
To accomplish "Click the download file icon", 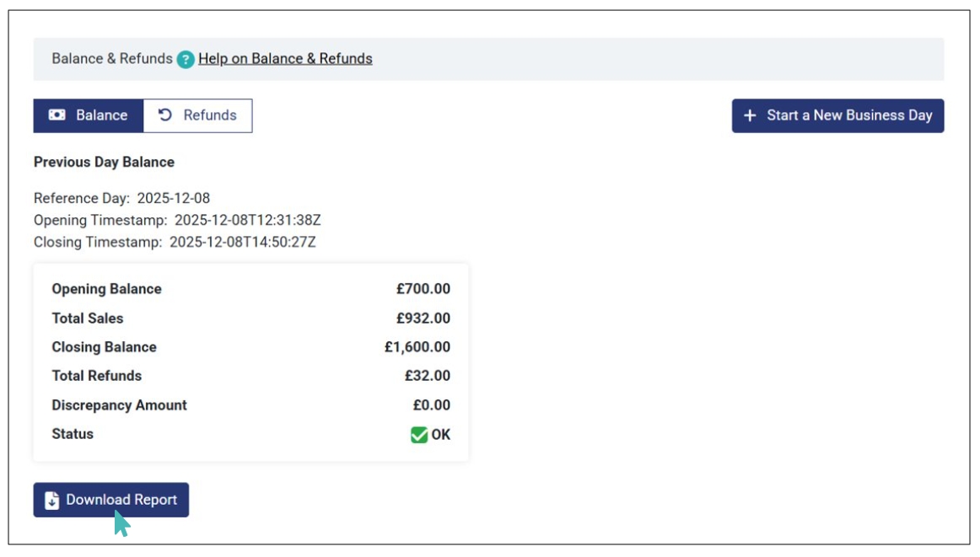I will [x=51, y=501].
